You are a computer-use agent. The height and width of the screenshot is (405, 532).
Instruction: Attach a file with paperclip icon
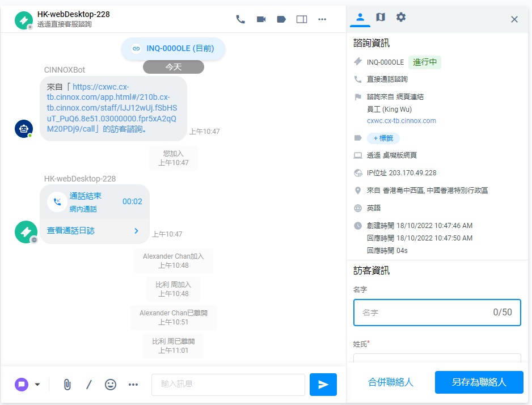tap(67, 385)
